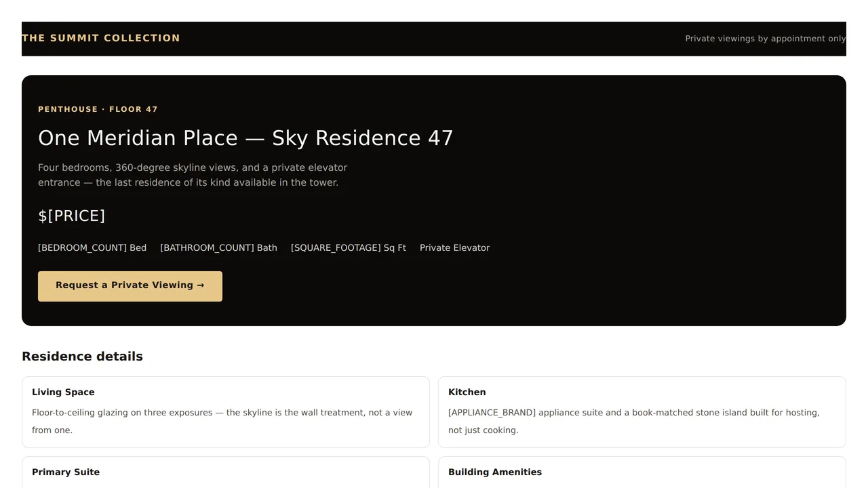Select the One Meridian Place — Sky Residence 47 heading
This screenshot has height=488, width=868.
245,138
